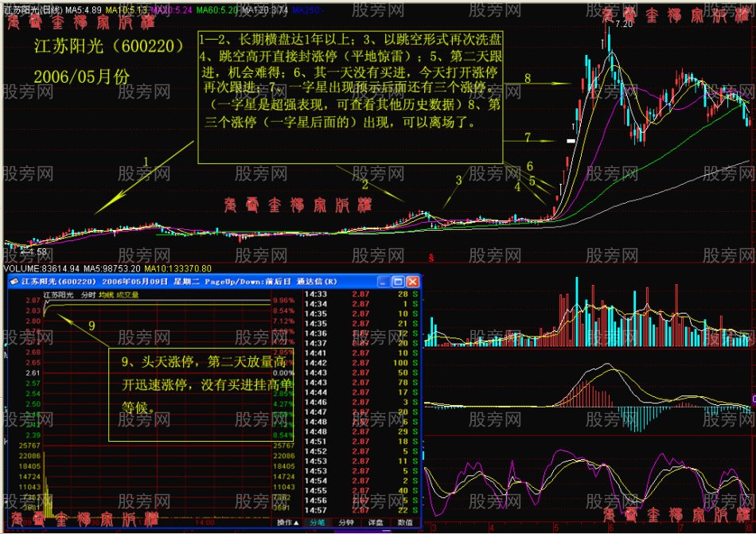Switch to the 详盘 tab
The width and height of the screenshot is (756, 534).
(x=376, y=522)
